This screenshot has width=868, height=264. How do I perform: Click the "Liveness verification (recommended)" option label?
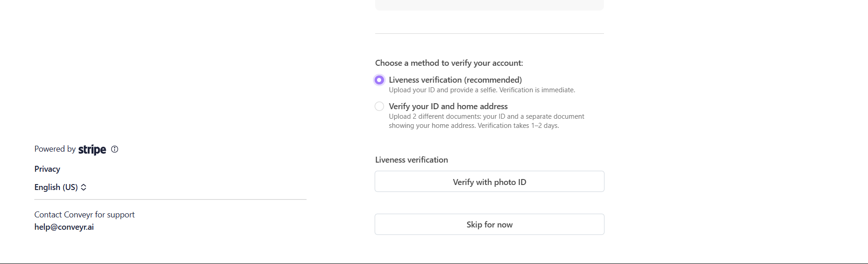455,80
